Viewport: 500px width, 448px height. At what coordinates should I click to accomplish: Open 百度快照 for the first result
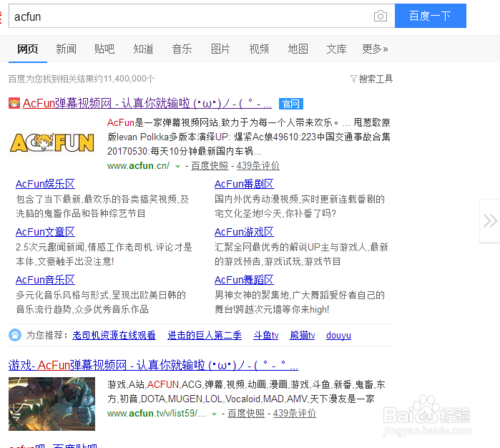[x=210, y=166]
